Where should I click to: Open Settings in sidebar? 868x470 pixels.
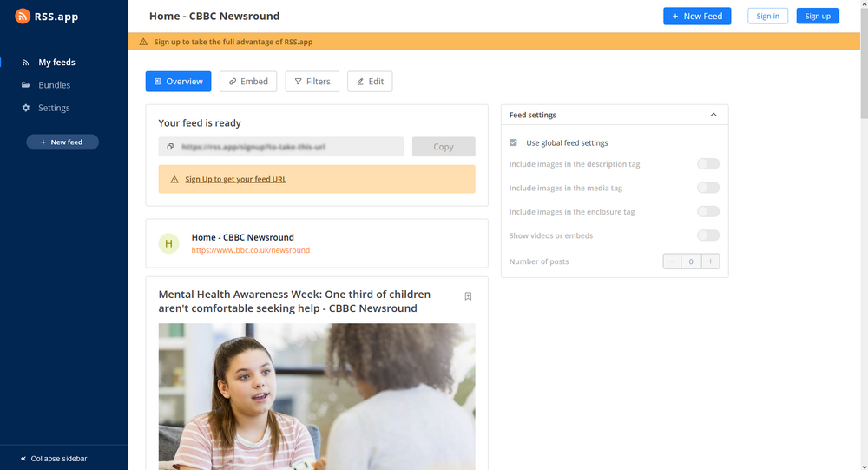pyautogui.click(x=54, y=108)
